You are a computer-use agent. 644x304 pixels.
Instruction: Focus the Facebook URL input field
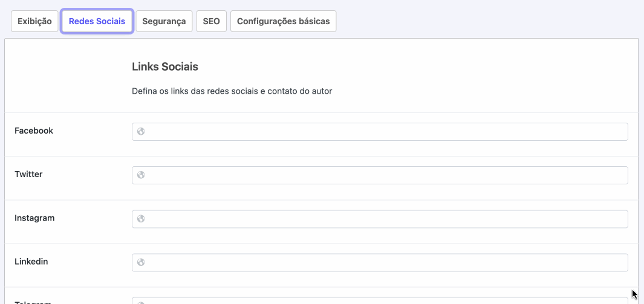[380, 132]
